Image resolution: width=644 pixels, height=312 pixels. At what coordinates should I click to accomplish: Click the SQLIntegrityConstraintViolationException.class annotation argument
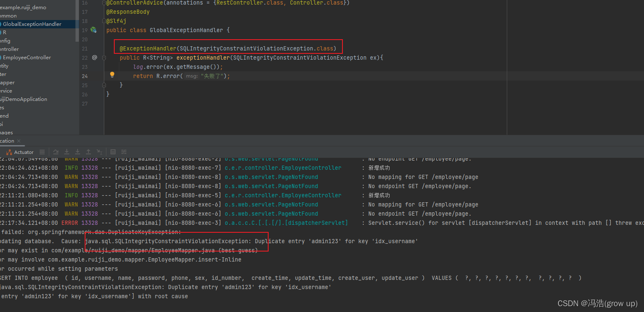tap(256, 48)
